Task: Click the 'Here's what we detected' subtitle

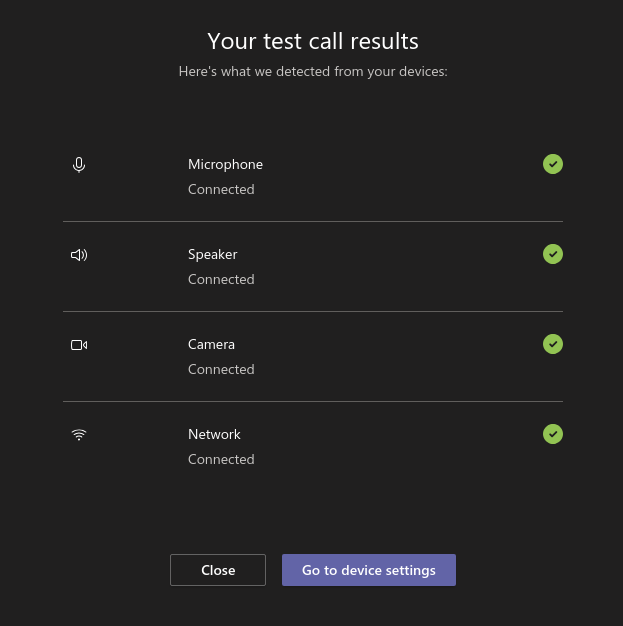Action: pyautogui.click(x=313, y=71)
